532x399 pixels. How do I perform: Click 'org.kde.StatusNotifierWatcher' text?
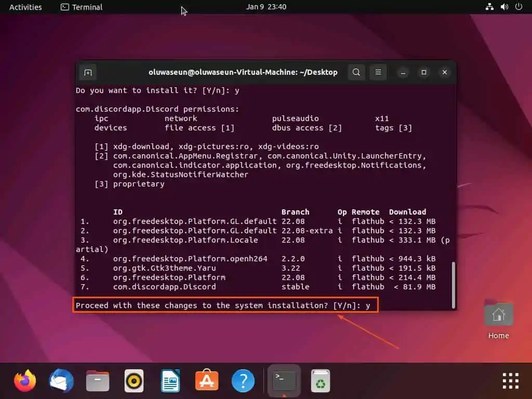pos(180,175)
